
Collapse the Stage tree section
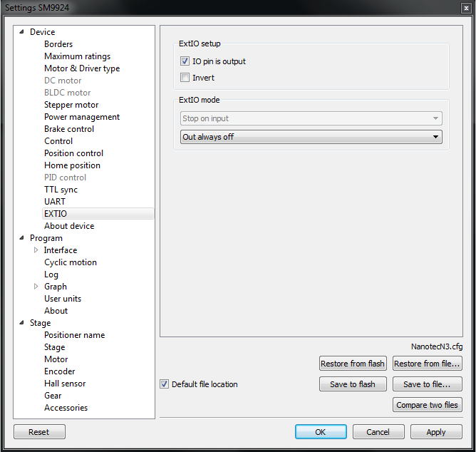21,323
